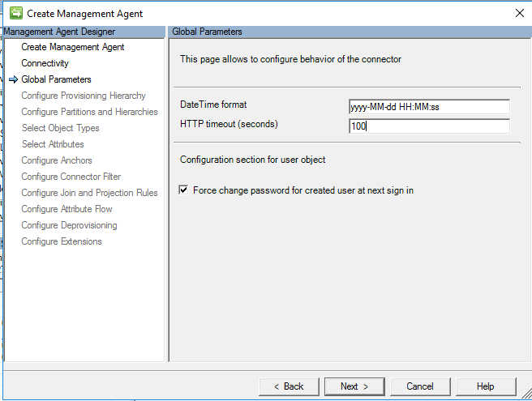Viewport: 532px width, 401px height.
Task: Click the connector behavior description text
Action: 290,59
